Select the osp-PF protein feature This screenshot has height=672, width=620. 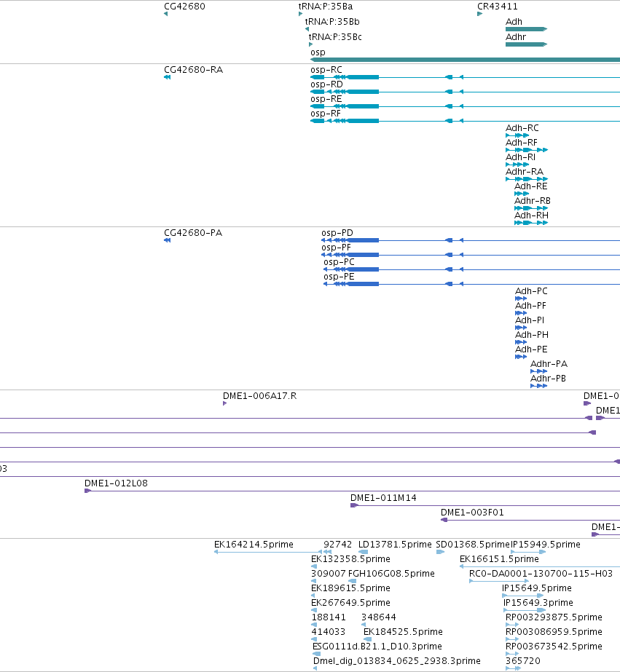click(471, 255)
